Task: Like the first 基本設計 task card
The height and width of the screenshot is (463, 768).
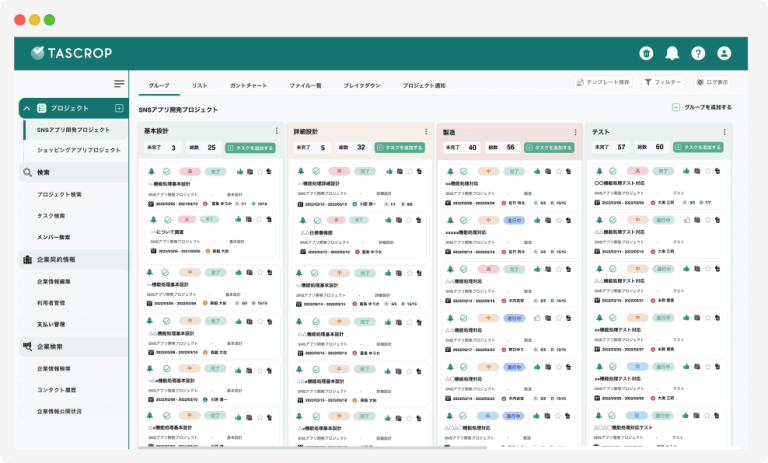Action: [x=239, y=171]
